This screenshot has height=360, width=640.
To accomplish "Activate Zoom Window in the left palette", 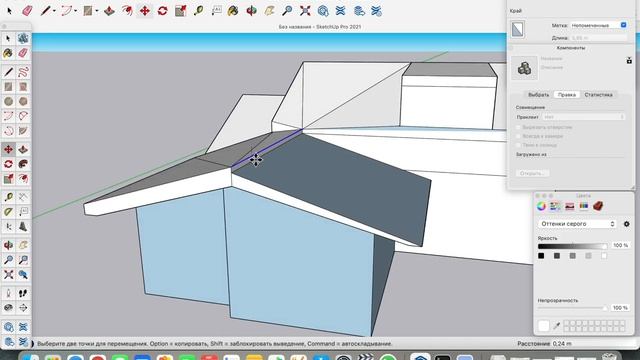I will pyautogui.click(x=23, y=260).
